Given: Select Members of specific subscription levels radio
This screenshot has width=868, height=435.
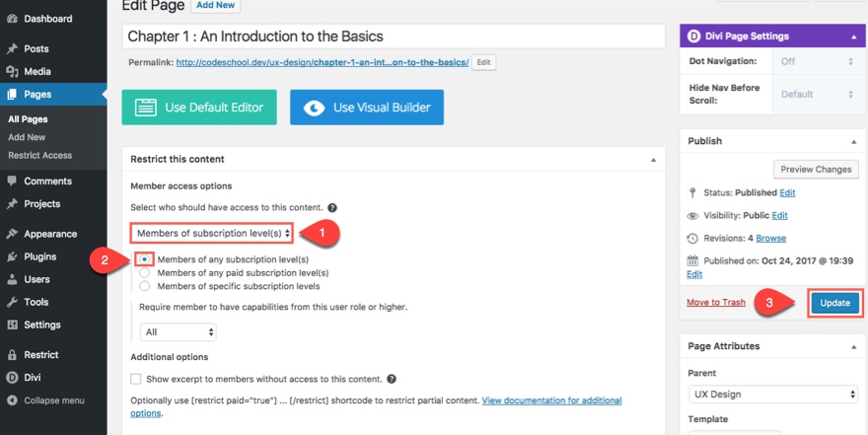Looking at the screenshot, I should pos(144,286).
